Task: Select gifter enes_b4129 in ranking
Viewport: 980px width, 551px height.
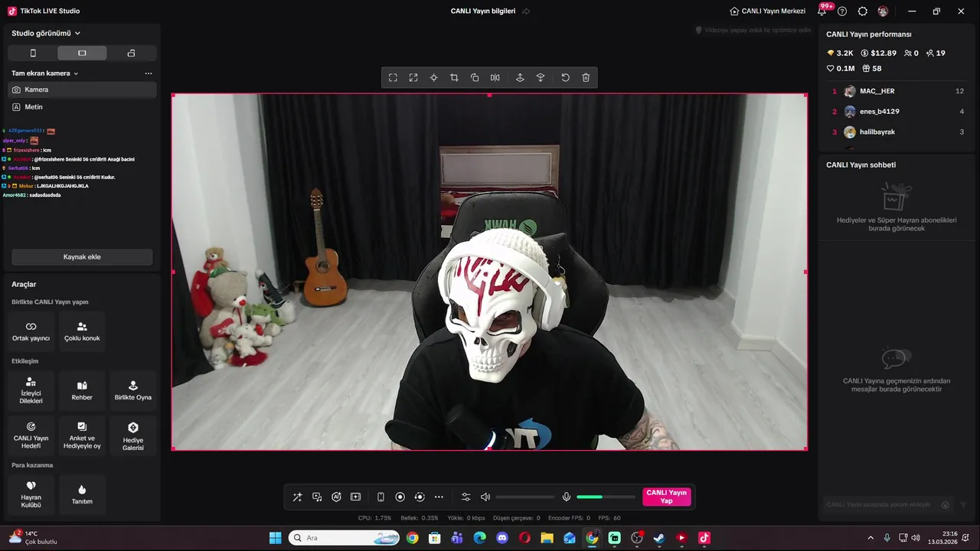Action: (x=898, y=112)
